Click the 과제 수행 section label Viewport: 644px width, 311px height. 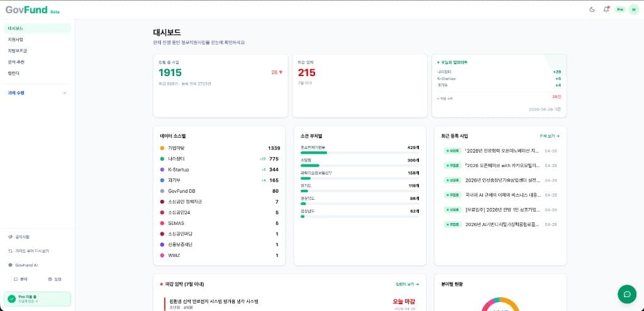pos(16,93)
